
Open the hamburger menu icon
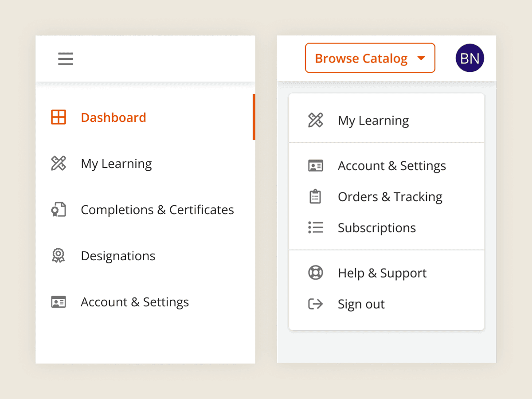click(x=66, y=59)
